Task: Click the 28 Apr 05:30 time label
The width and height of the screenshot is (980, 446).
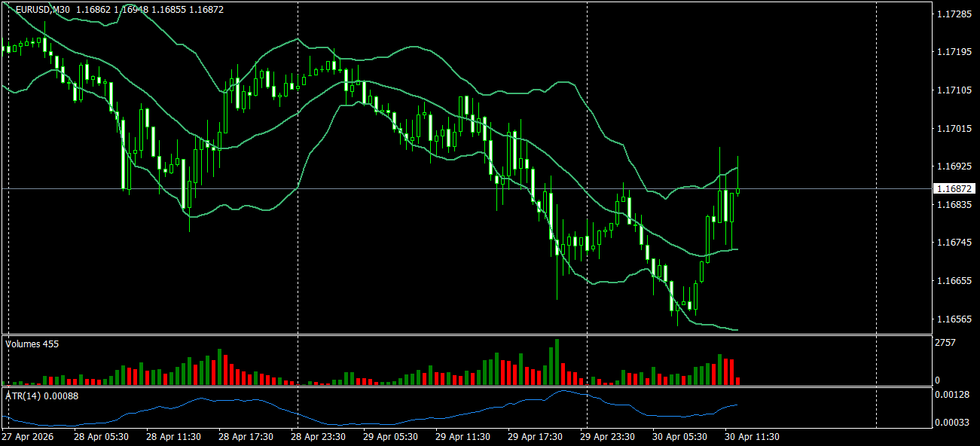Action: [x=100, y=437]
